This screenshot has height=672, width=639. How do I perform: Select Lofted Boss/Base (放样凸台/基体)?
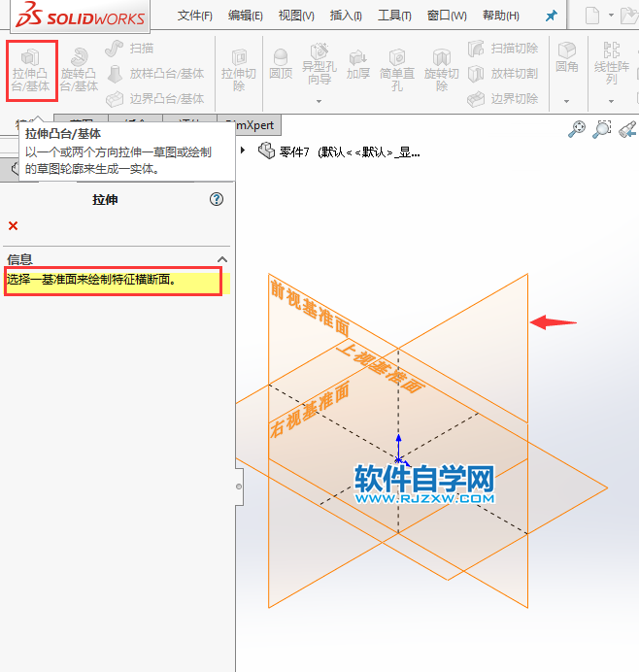155,74
